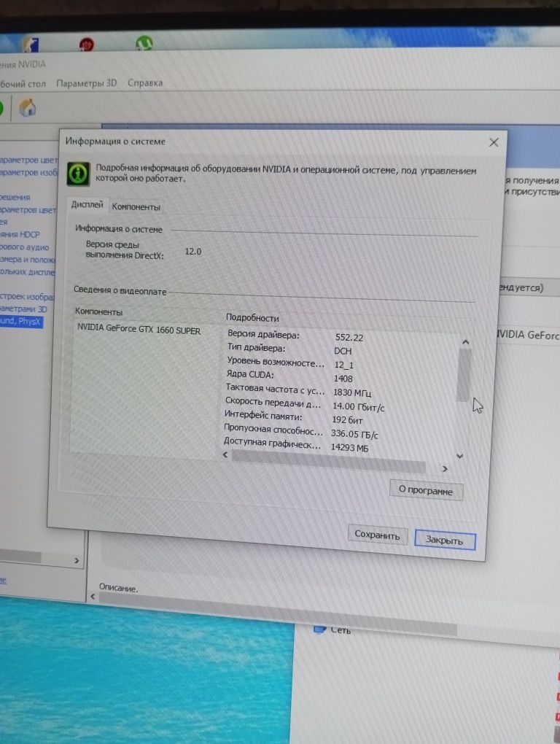The width and height of the screenshot is (560, 744).
Task: Open the leftmost blue desktop shortcut icon
Action: (x=30, y=44)
